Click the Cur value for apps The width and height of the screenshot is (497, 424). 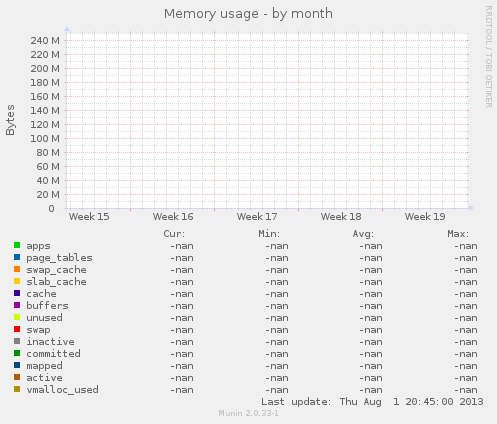click(x=182, y=246)
